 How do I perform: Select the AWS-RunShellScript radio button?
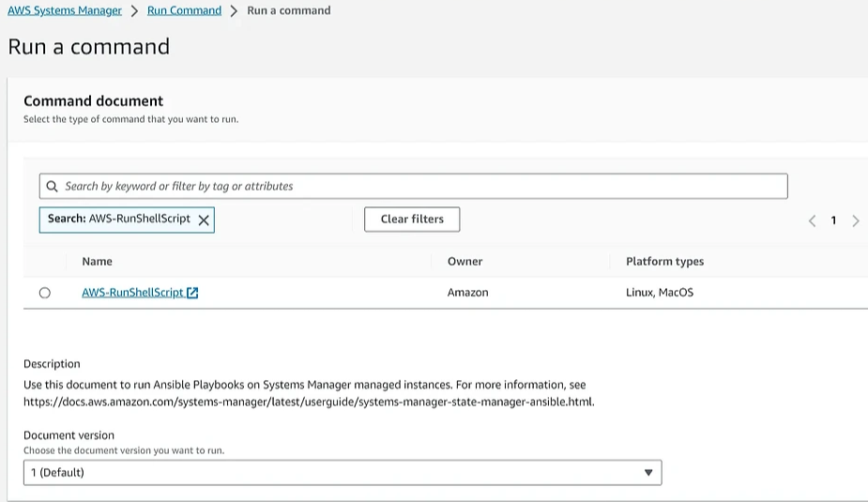point(45,293)
